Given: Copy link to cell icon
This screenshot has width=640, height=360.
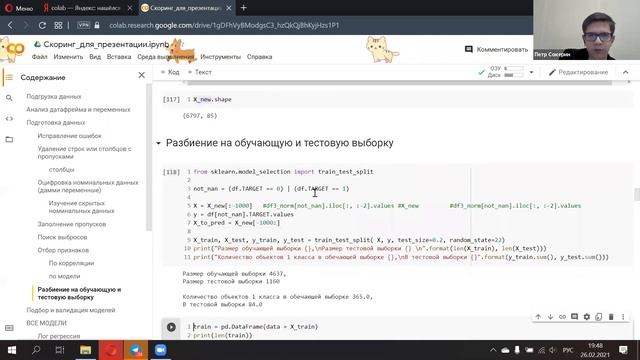Looking at the screenshot, I should (x=562, y=317).
